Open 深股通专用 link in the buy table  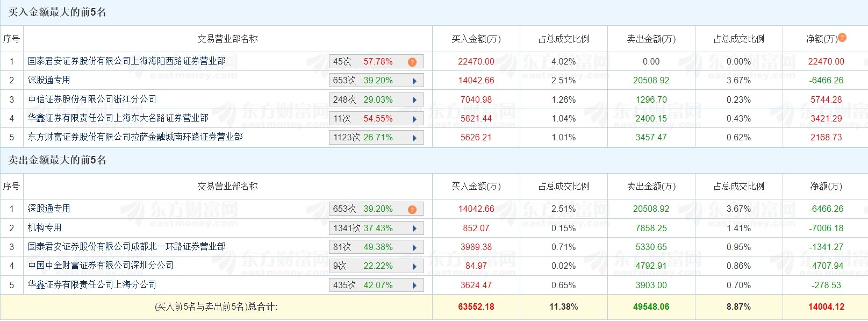49,80
